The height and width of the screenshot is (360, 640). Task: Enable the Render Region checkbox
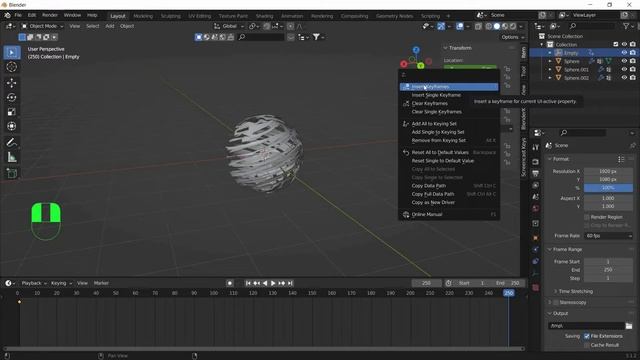[587, 217]
